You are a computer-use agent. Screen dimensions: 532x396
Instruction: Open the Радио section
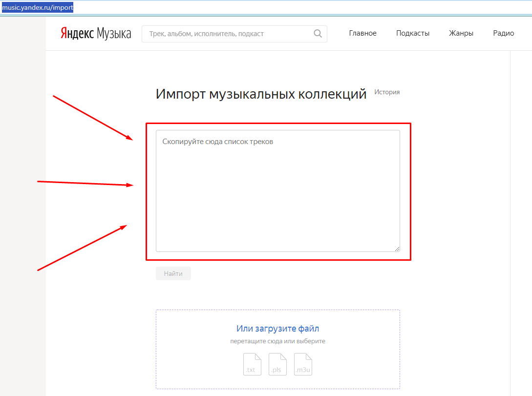point(504,33)
